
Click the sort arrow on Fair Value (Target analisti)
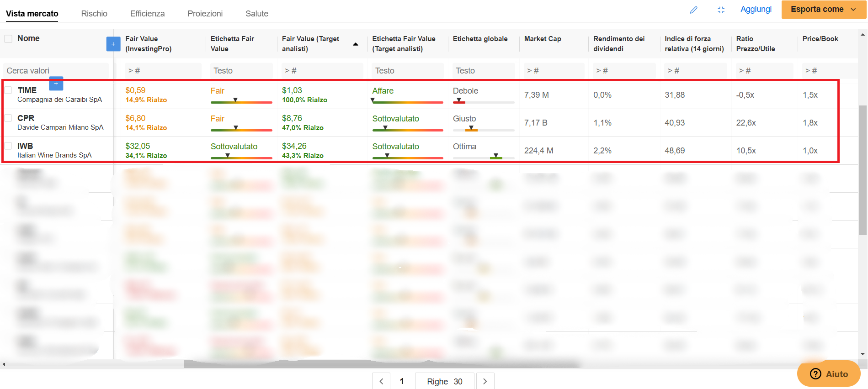(x=356, y=44)
